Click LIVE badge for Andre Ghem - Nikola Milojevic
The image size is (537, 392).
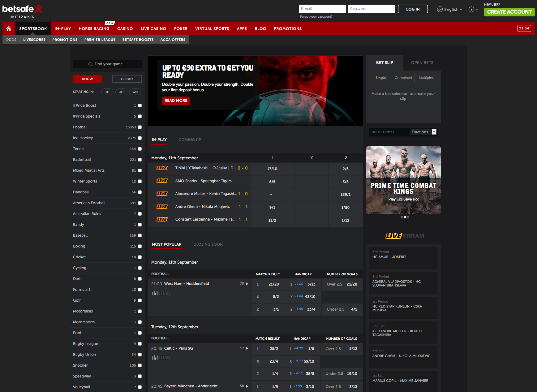(x=162, y=207)
